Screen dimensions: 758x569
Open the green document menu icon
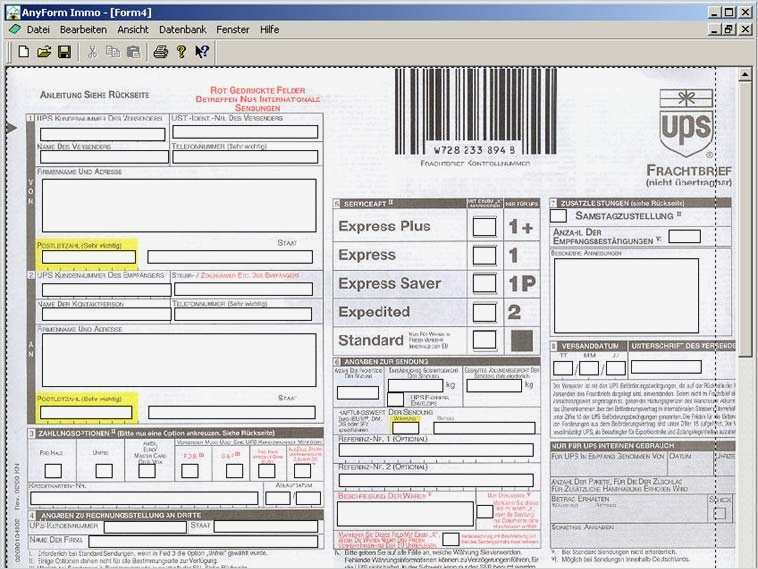coord(15,29)
